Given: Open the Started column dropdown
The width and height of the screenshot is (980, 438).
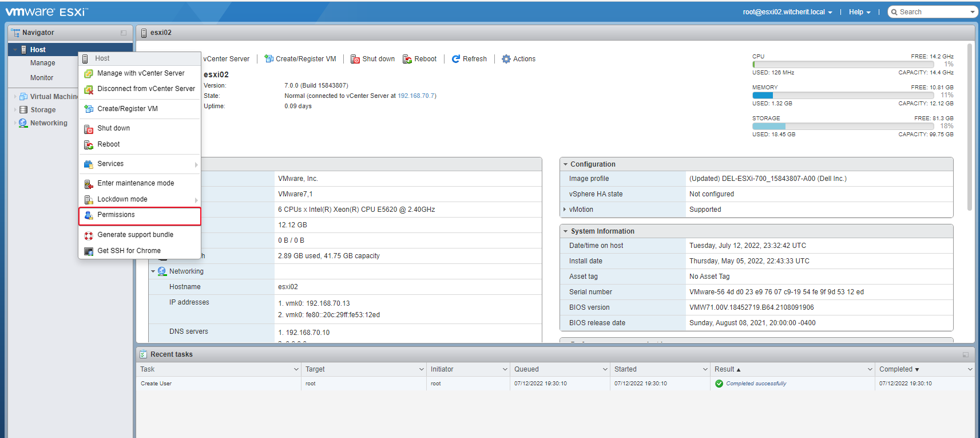Looking at the screenshot, I should (705, 370).
